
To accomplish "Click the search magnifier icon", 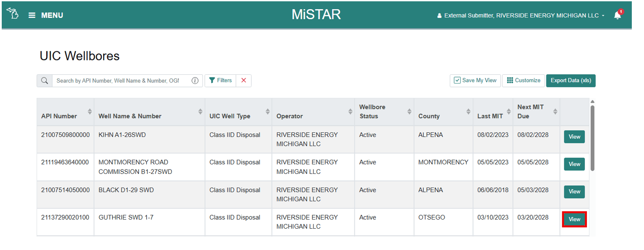I will pos(44,81).
